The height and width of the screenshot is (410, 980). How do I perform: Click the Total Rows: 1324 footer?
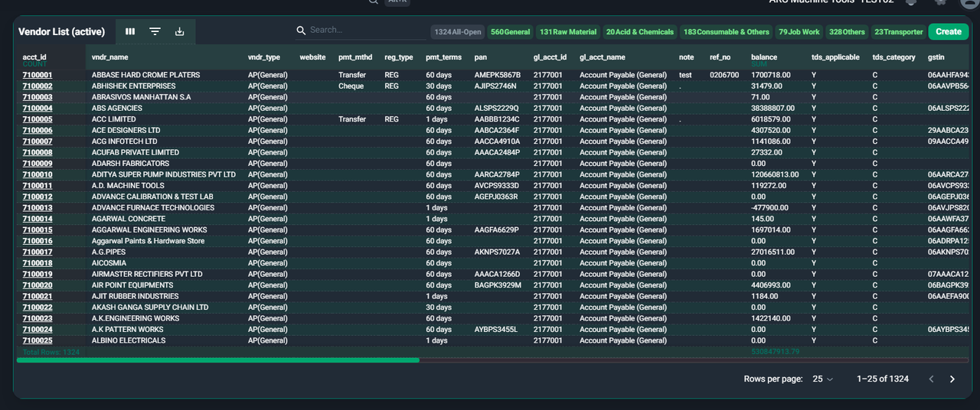(51, 352)
